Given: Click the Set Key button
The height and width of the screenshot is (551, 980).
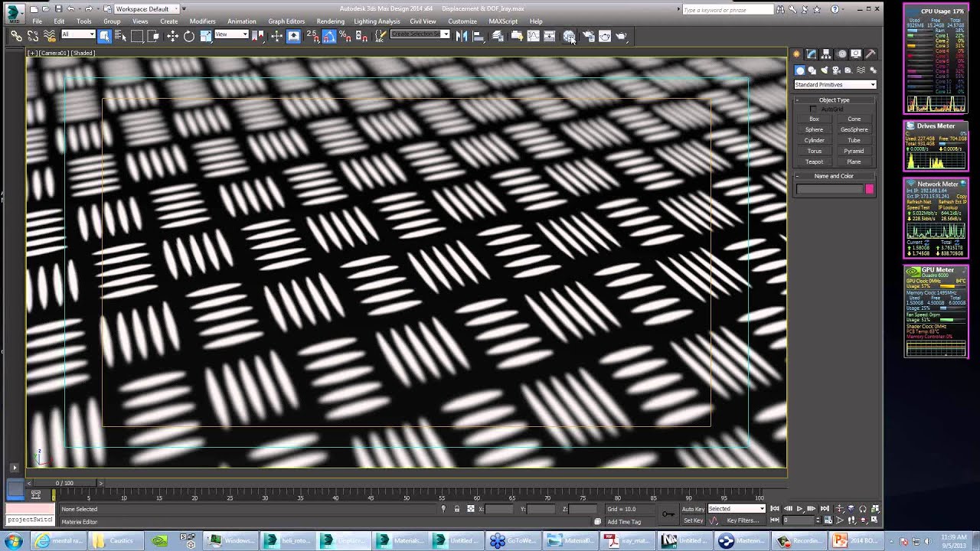Looking at the screenshot, I should 694,520.
